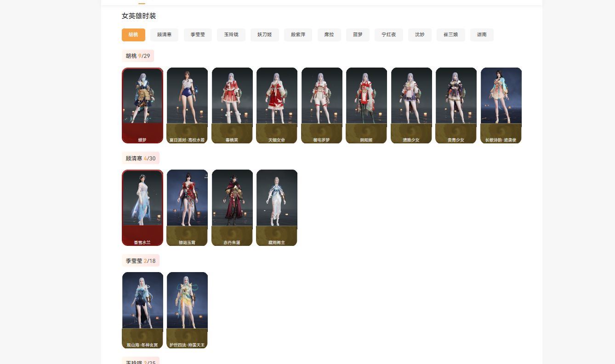Select the 藏雨阁主 outfit thumbnail
Image resolution: width=615 pixels, height=364 pixels.
(x=277, y=207)
